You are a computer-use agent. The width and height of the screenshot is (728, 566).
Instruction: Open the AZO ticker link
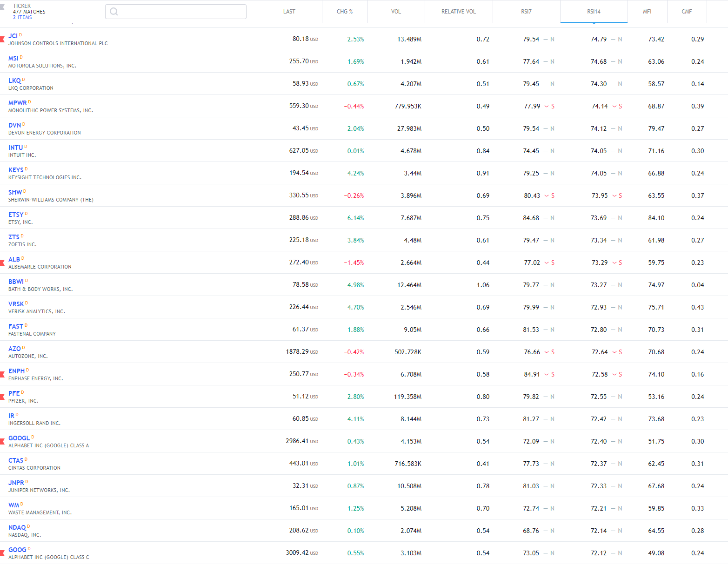tap(14, 349)
